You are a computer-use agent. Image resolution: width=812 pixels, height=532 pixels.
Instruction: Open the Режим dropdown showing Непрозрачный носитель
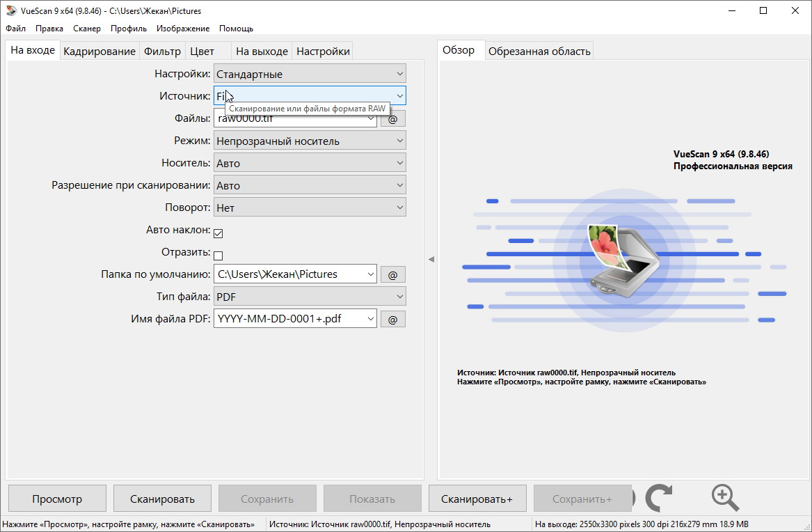[310, 141]
